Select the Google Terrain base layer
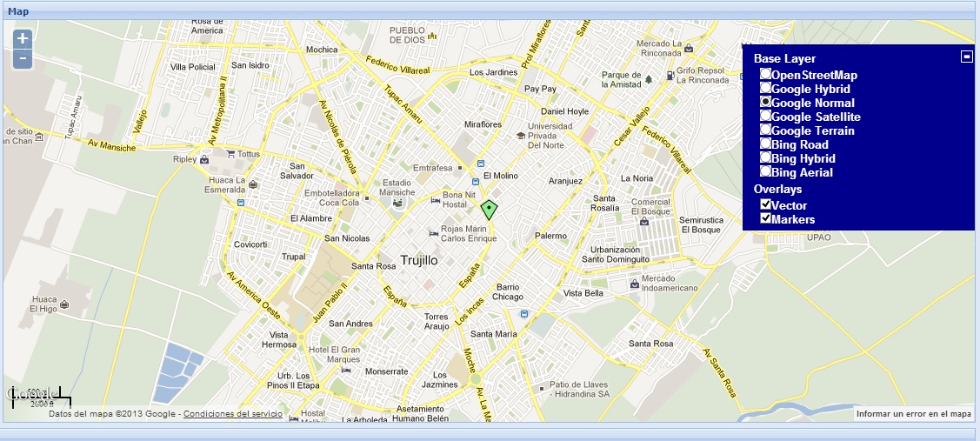Image resolution: width=980 pixels, height=441 pixels. click(x=765, y=130)
